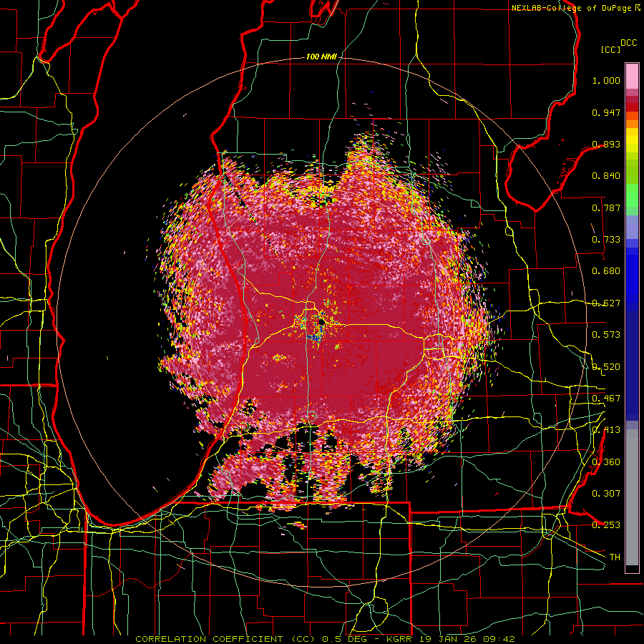Click the 0.5 DEG elevation text
The width and height of the screenshot is (644, 644).
tap(343, 639)
